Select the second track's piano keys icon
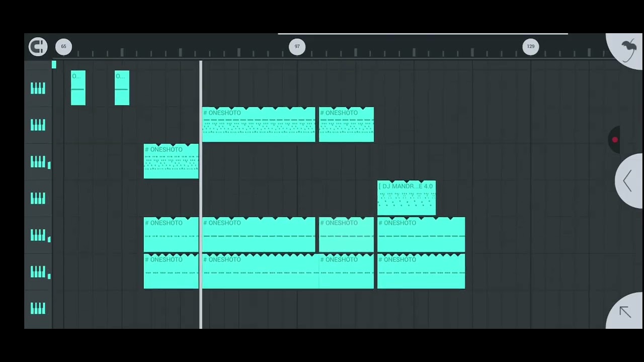This screenshot has height=362, width=644. click(x=38, y=125)
